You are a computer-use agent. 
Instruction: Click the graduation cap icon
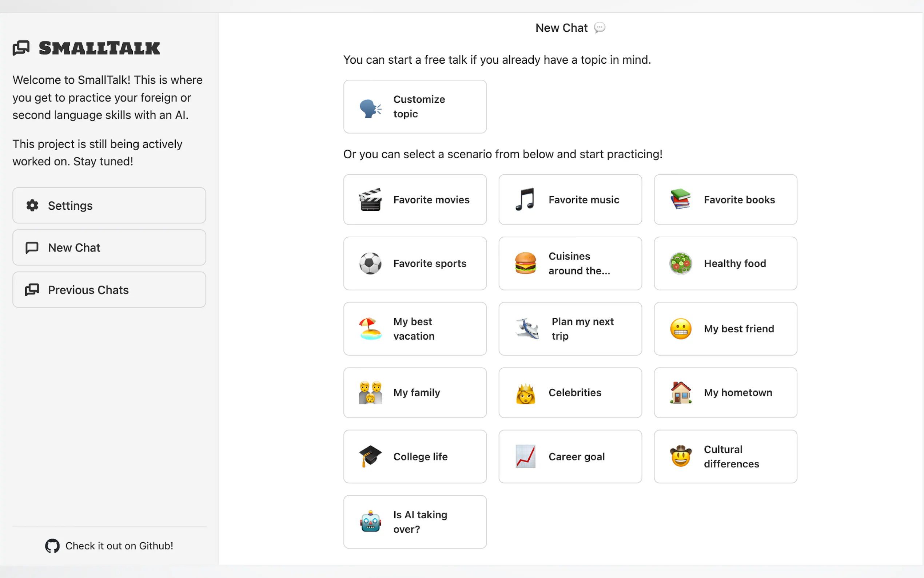[x=370, y=456]
